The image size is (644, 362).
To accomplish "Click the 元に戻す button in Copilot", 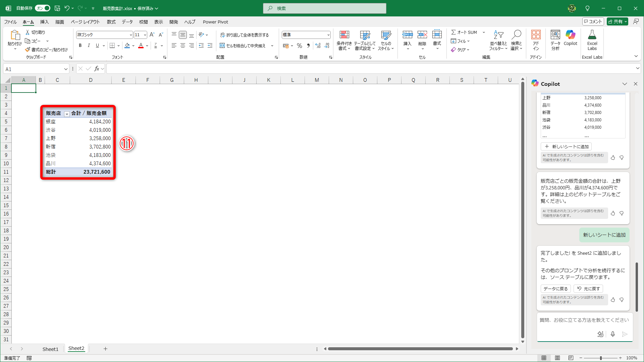I will pos(588,289).
